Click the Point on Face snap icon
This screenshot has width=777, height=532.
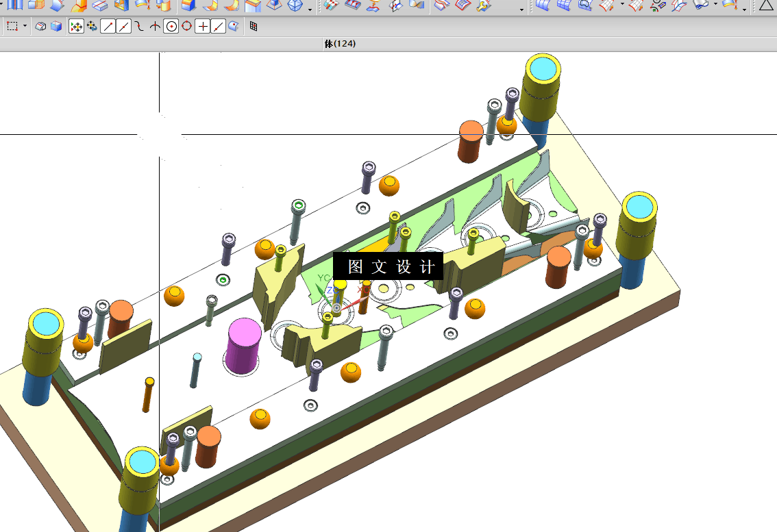(x=234, y=26)
